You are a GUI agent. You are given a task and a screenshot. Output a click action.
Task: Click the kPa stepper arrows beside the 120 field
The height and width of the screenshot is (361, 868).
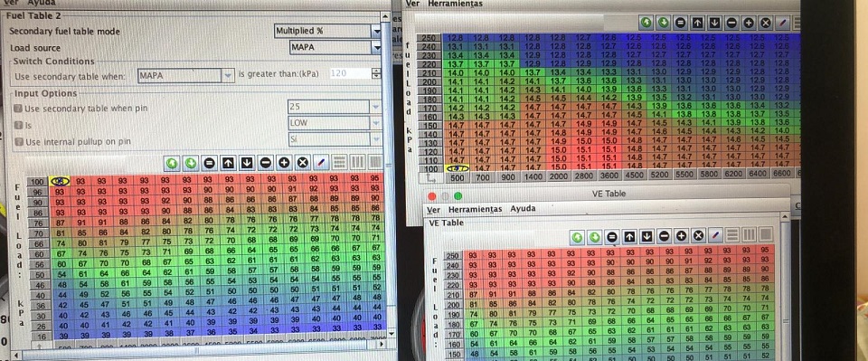coord(376,73)
